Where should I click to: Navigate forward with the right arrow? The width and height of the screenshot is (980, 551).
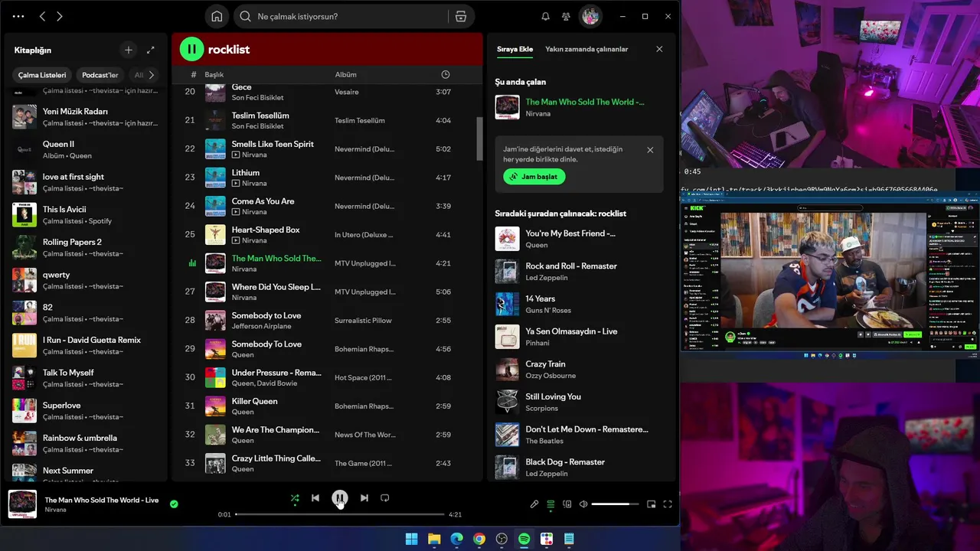point(60,16)
